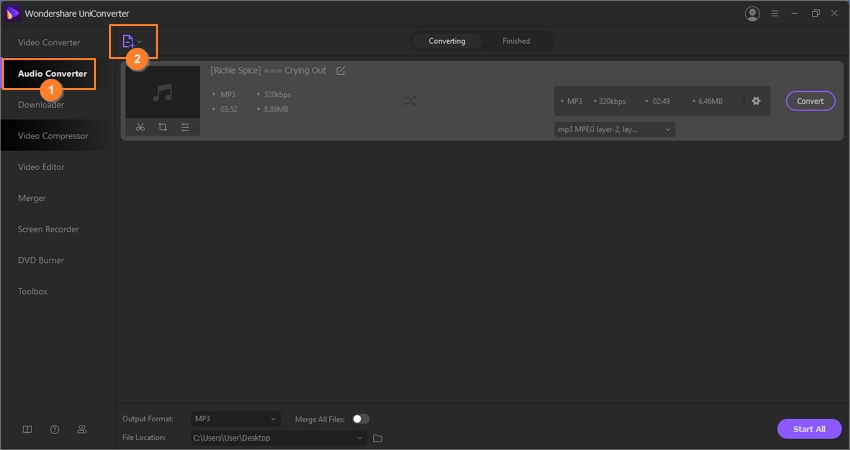Open the hamburger menu in title bar
This screenshot has width=850, height=450.
pos(775,14)
